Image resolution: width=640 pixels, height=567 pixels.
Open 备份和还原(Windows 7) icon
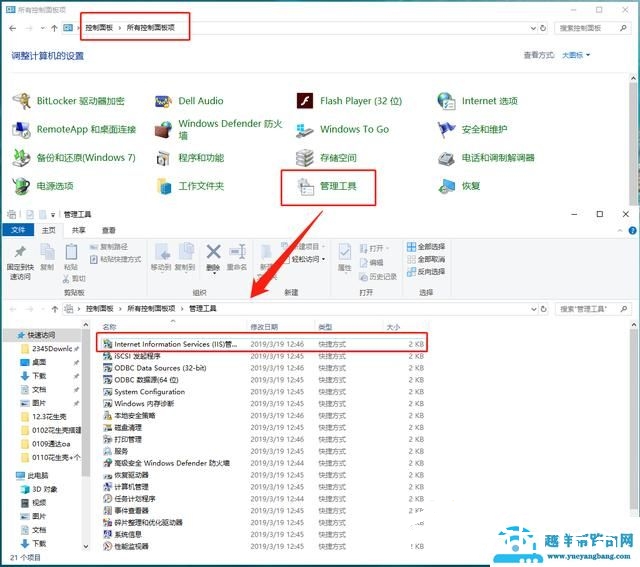point(21,158)
